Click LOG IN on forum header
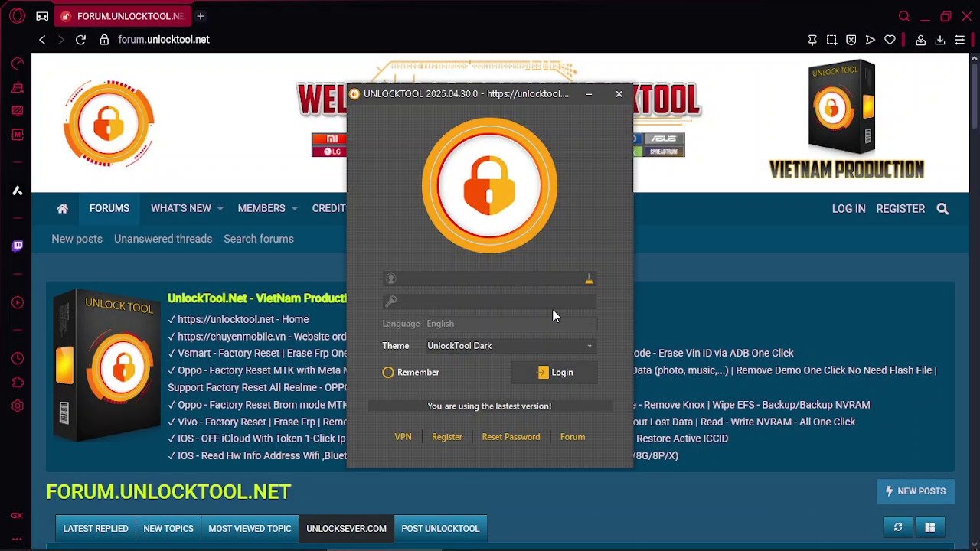 [848, 208]
